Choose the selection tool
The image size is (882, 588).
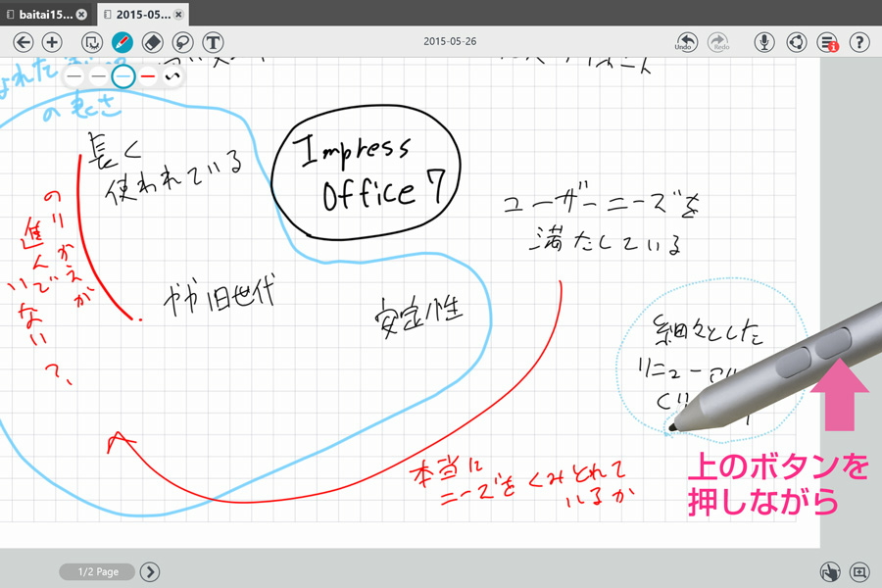92,42
